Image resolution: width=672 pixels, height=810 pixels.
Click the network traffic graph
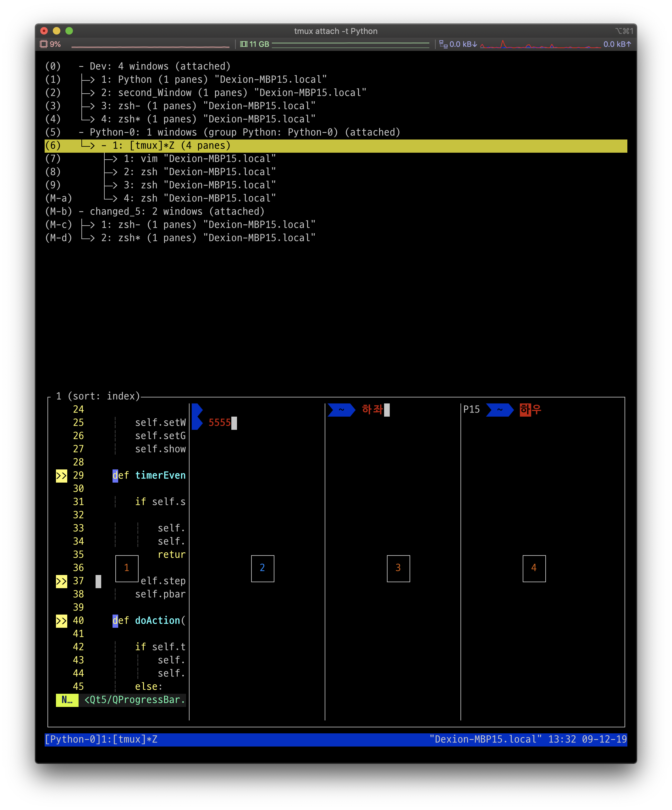540,44
